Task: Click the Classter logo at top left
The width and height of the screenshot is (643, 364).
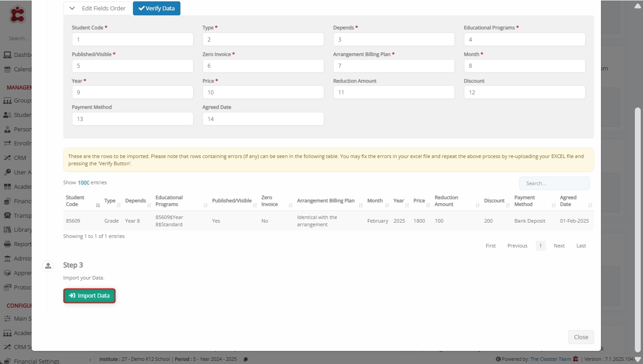Action: (x=17, y=14)
